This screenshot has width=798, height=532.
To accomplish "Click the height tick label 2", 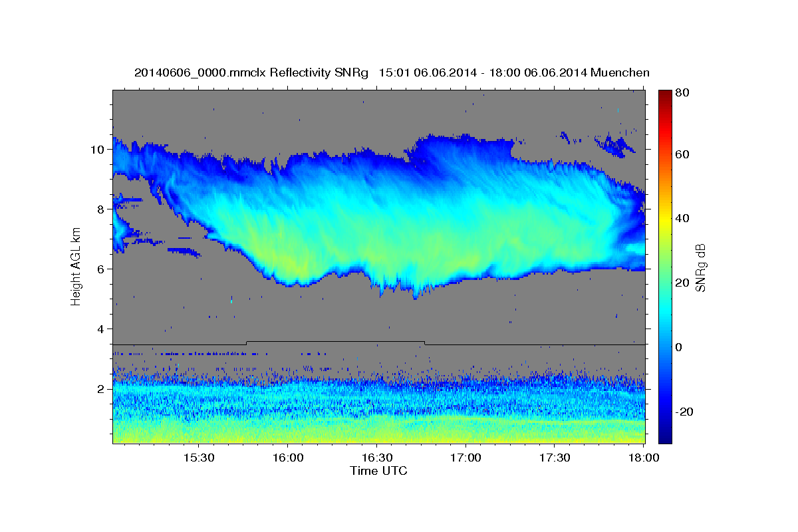I will coord(101,388).
